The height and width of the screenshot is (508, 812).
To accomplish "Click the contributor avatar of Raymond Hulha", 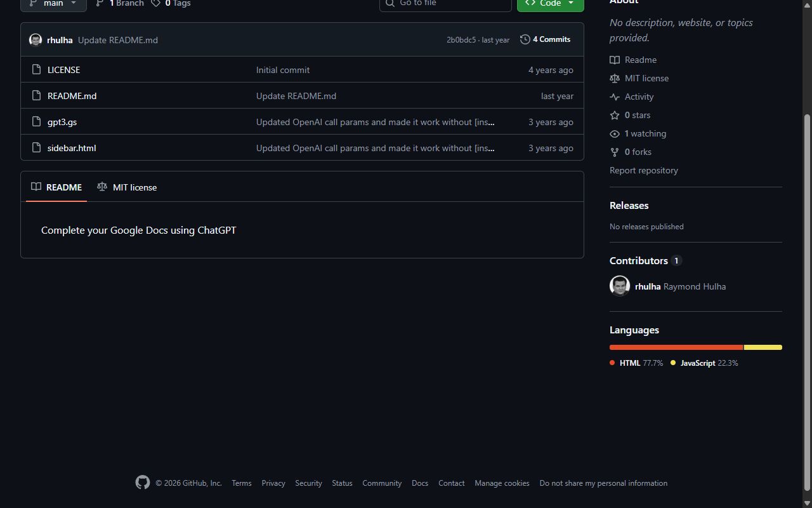I will point(620,286).
